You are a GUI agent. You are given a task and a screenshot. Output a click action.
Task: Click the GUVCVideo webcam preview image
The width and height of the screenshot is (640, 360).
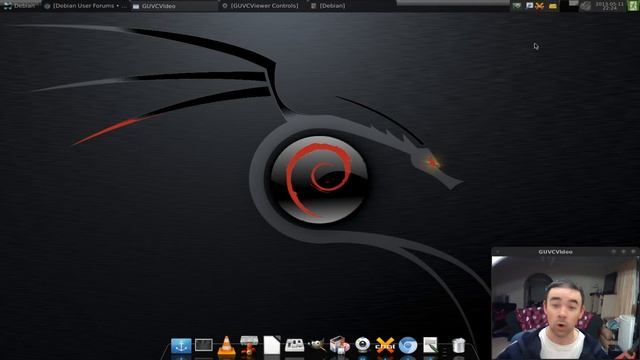click(565, 308)
